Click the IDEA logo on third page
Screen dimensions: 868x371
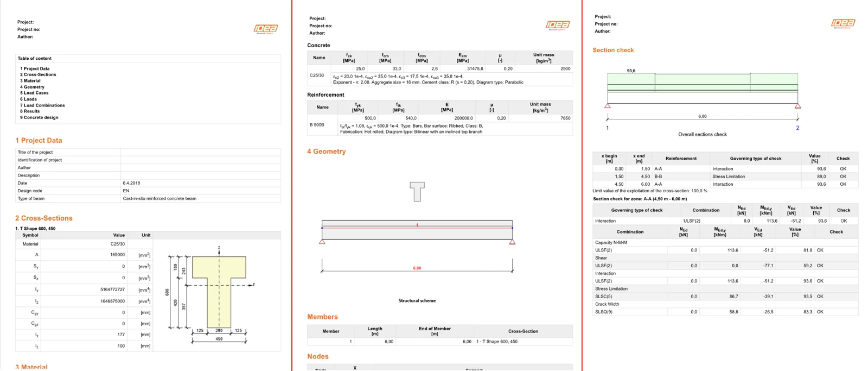843,23
